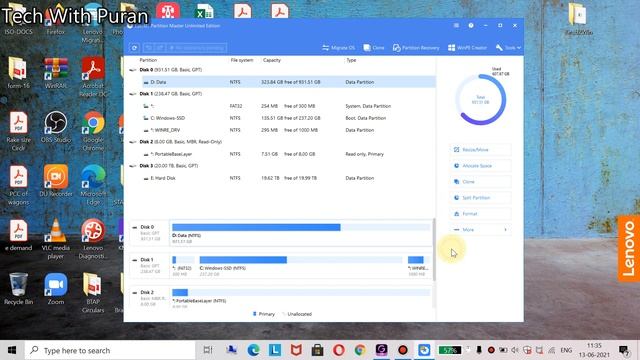640x360 pixels.
Task: Click the Split Partition action button
Action: (x=480, y=198)
